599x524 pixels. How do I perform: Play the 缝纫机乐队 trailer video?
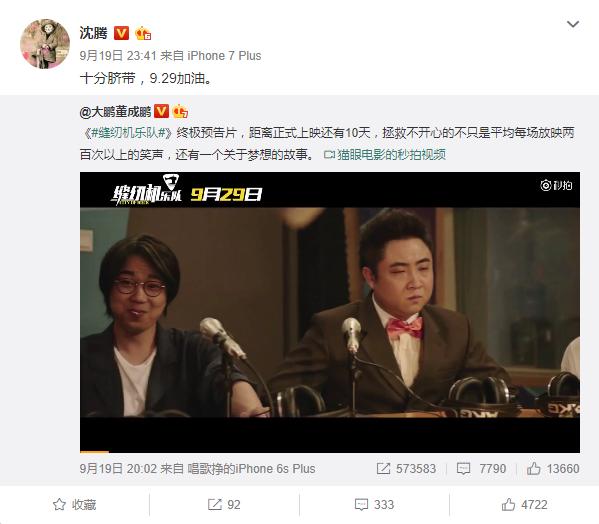point(330,312)
